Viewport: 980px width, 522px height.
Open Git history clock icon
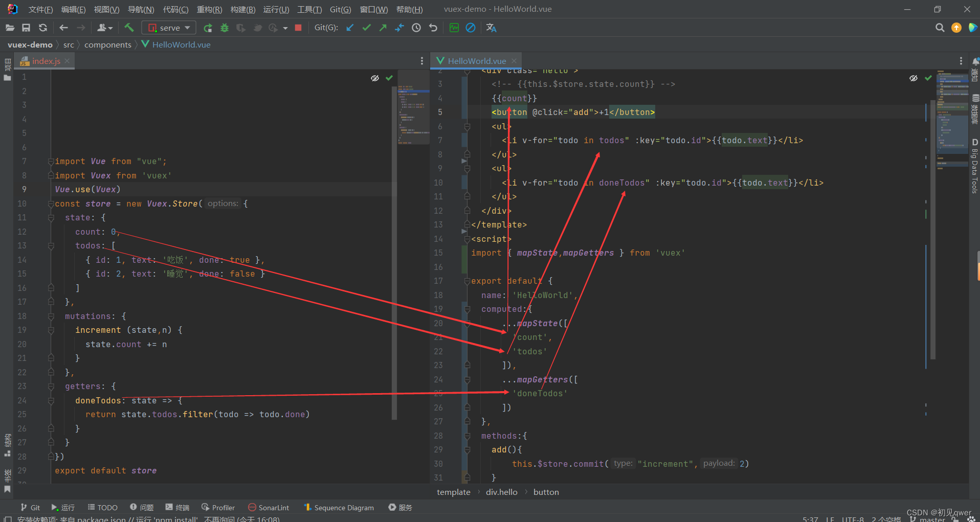coord(416,28)
